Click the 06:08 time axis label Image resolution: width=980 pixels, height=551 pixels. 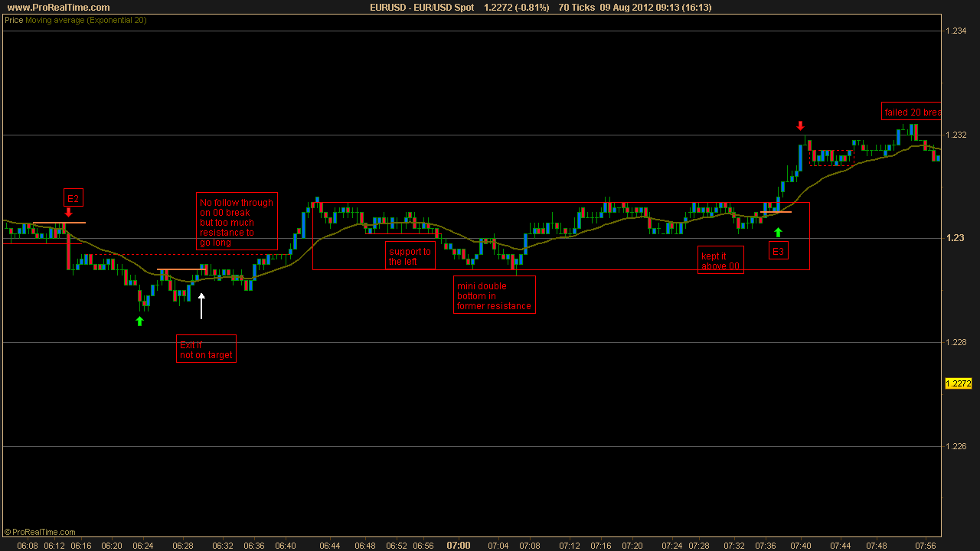[28, 546]
